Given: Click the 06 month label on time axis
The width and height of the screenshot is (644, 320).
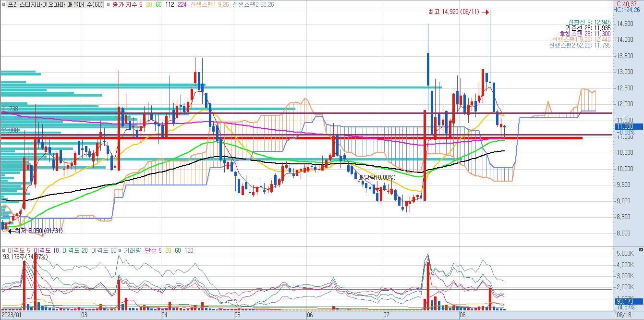Looking at the screenshot, I should click(x=309, y=316).
